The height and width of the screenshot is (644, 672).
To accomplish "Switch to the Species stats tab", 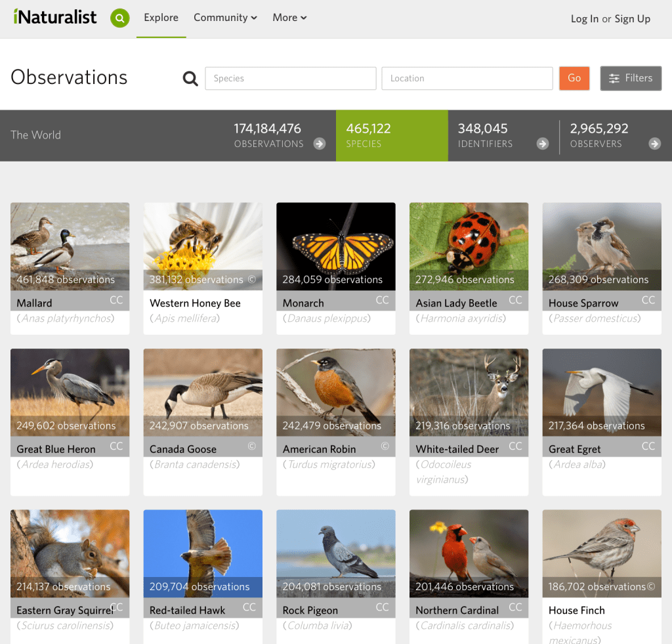I will tap(392, 136).
